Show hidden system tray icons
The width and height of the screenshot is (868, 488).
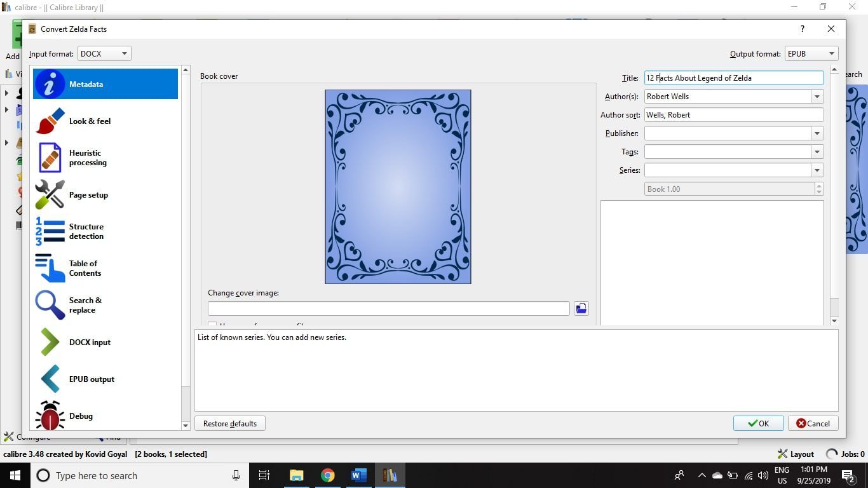coord(702,475)
